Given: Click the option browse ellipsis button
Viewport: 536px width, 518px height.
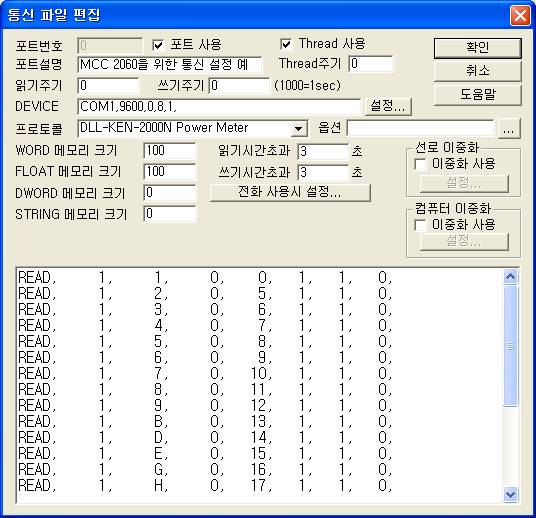Looking at the screenshot, I should (x=509, y=129).
